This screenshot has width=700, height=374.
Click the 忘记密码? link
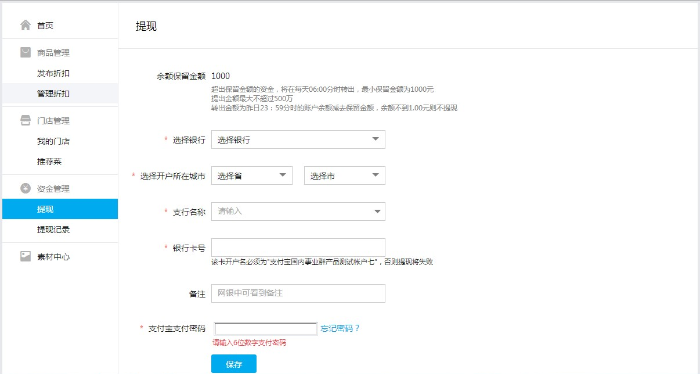point(340,328)
